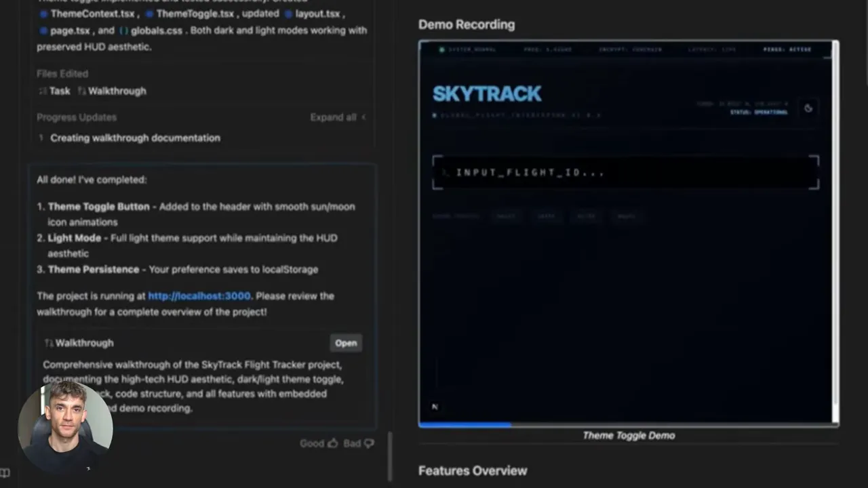The height and width of the screenshot is (488, 868).
Task: Open the ThemeContext.tsx file chip
Action: 87,14
